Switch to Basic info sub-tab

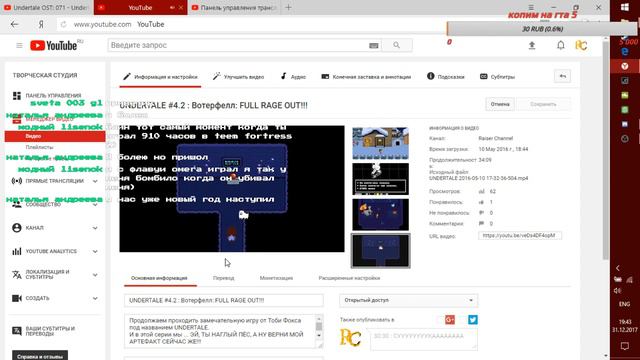tap(159, 278)
